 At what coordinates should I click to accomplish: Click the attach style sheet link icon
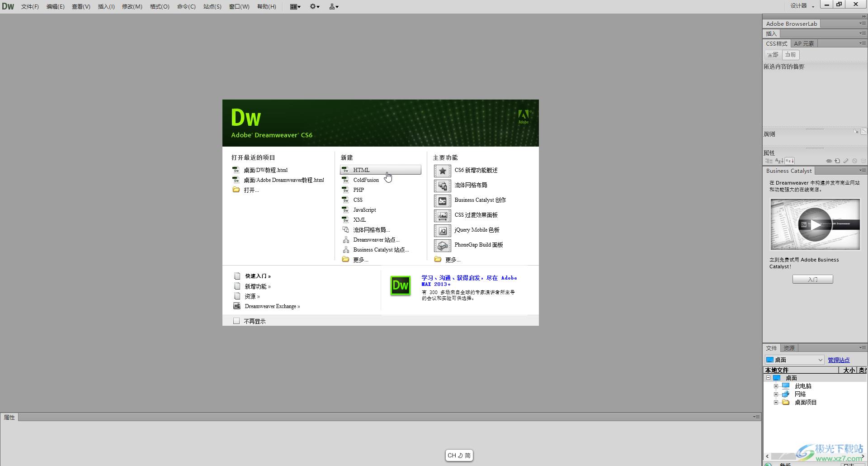tap(829, 161)
